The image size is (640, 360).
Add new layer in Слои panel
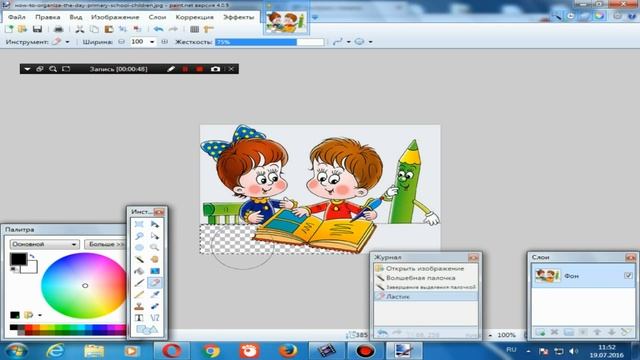(540, 332)
